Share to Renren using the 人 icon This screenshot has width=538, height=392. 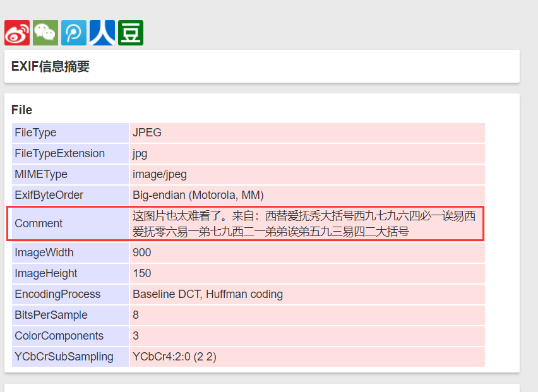pos(102,32)
